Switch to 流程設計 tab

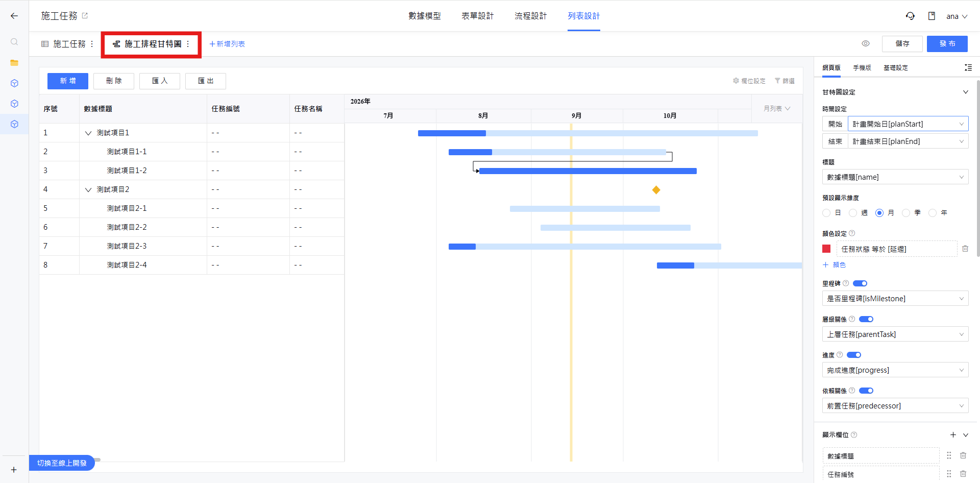pyautogui.click(x=531, y=16)
